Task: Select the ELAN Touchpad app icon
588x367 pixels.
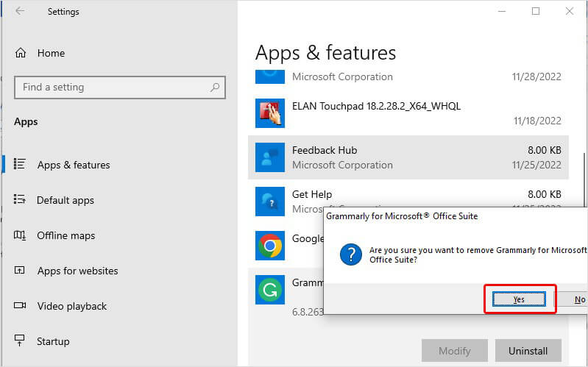Action: [270, 113]
